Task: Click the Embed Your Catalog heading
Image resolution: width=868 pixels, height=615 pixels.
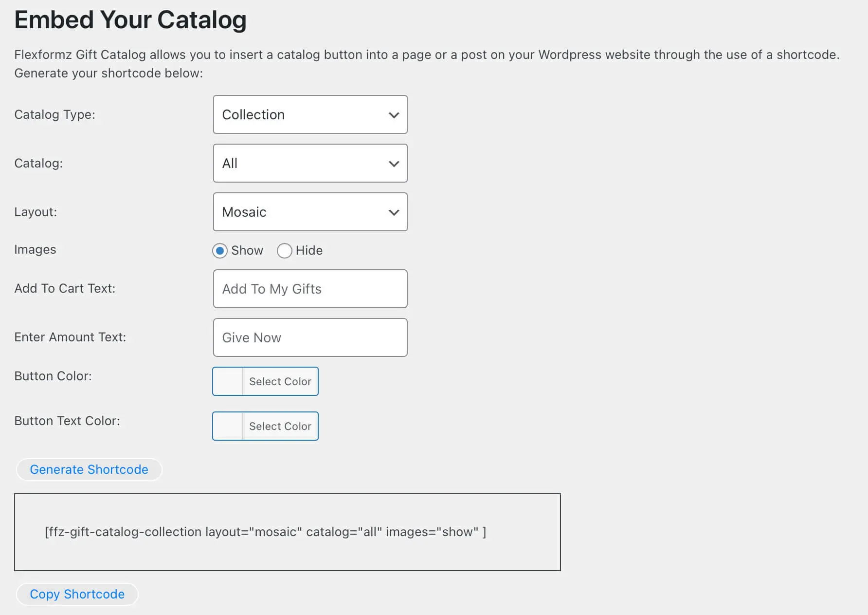Action: (x=130, y=20)
